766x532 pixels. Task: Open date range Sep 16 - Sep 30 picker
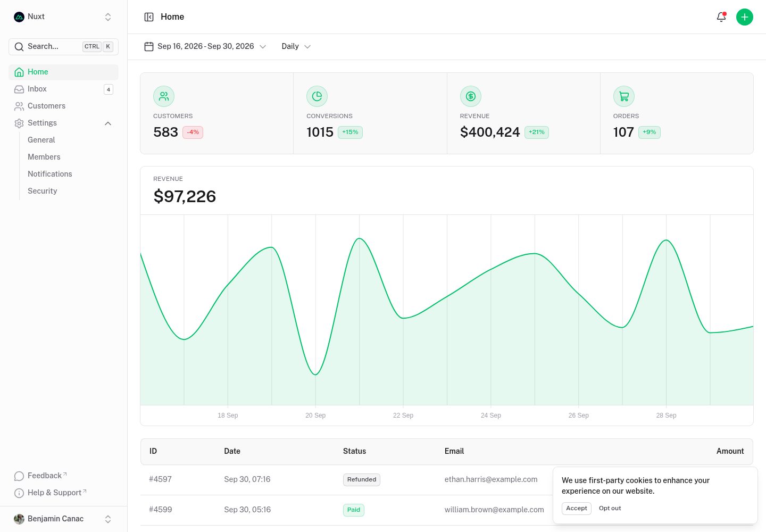click(205, 47)
